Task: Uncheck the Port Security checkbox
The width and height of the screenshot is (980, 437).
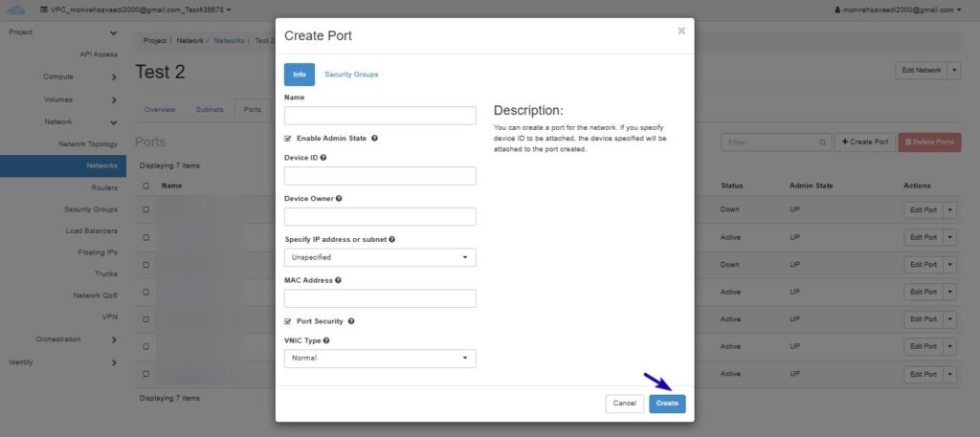Action: tap(287, 321)
